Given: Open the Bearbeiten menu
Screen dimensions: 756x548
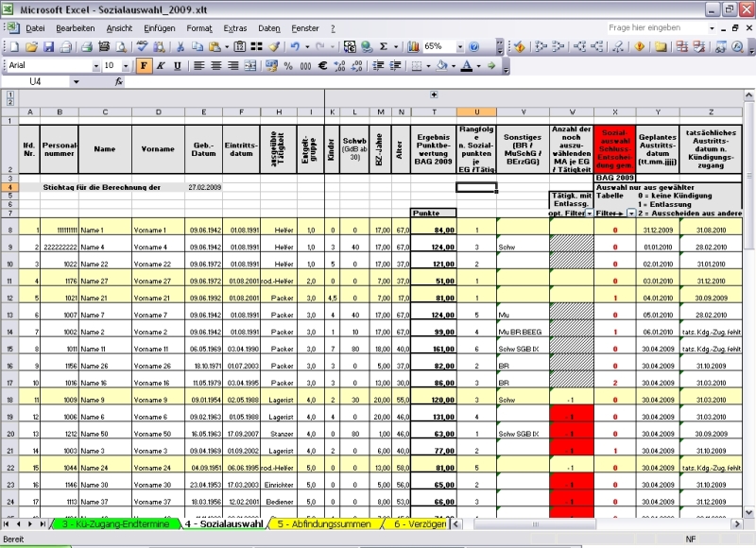Looking at the screenshot, I should point(76,28).
